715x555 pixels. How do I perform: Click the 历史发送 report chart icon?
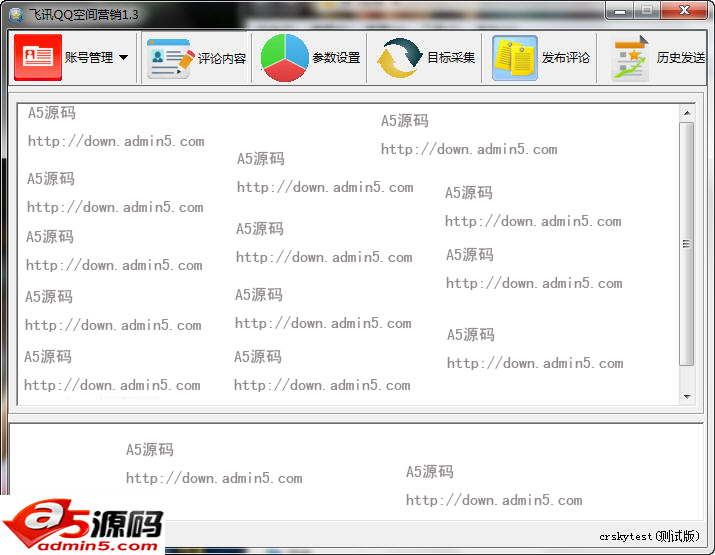pyautogui.click(x=630, y=58)
